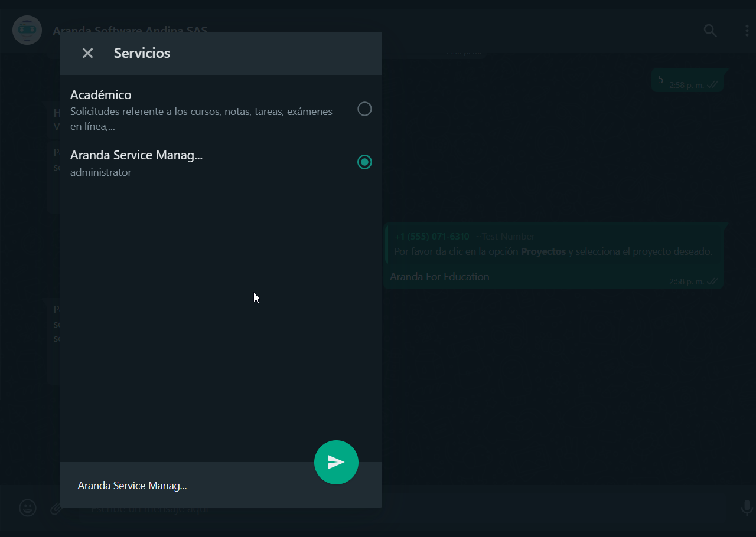
Task: Click the selected service label in footer
Action: pos(132,486)
